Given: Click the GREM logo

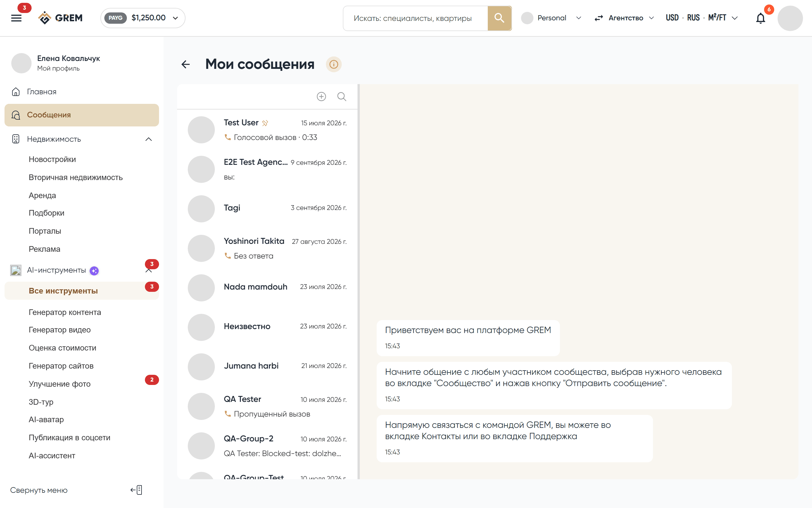Looking at the screenshot, I should click(60, 18).
